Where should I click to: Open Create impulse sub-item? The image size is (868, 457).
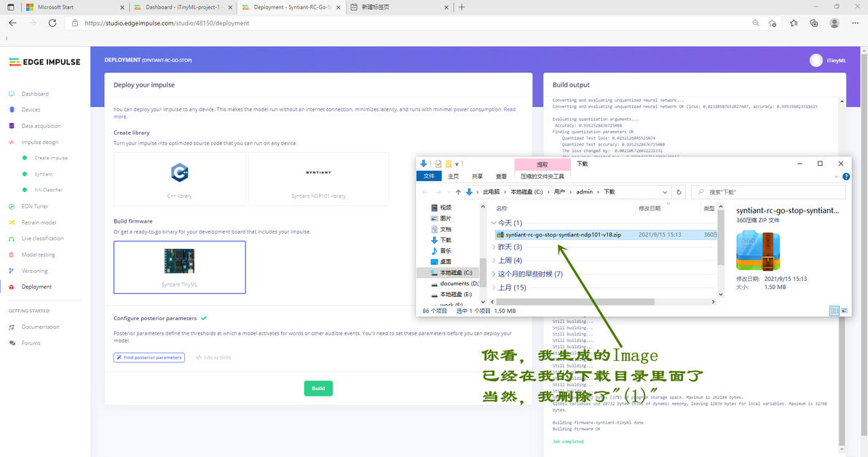coord(51,158)
